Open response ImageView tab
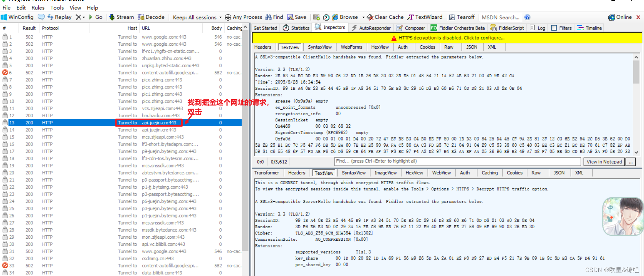The width and height of the screenshot is (644, 276). point(385,173)
